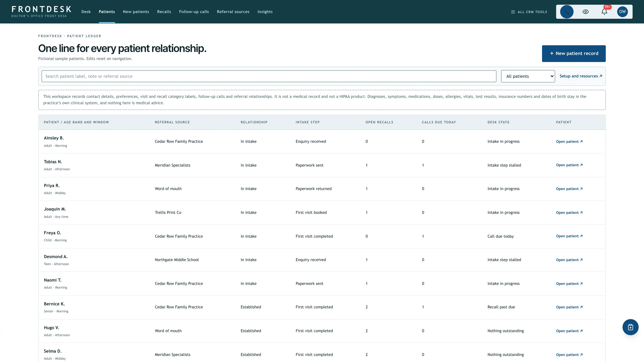Go to the Desk tab

86,12
